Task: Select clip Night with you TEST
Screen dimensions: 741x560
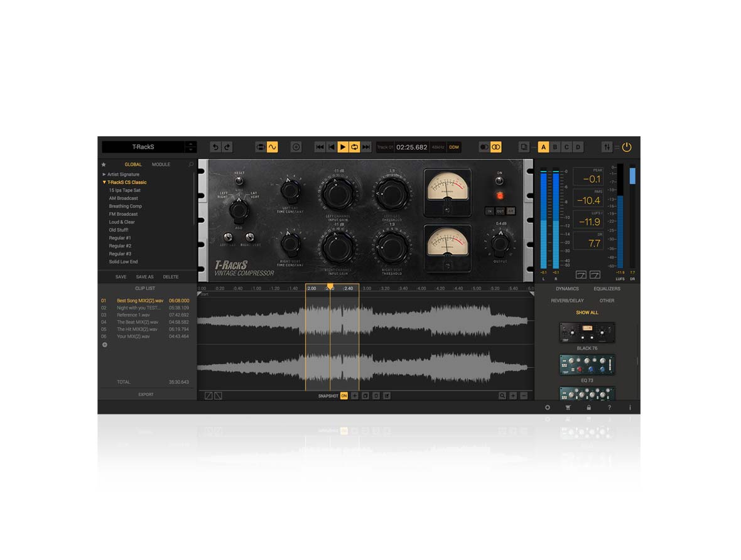Action: (x=145, y=308)
